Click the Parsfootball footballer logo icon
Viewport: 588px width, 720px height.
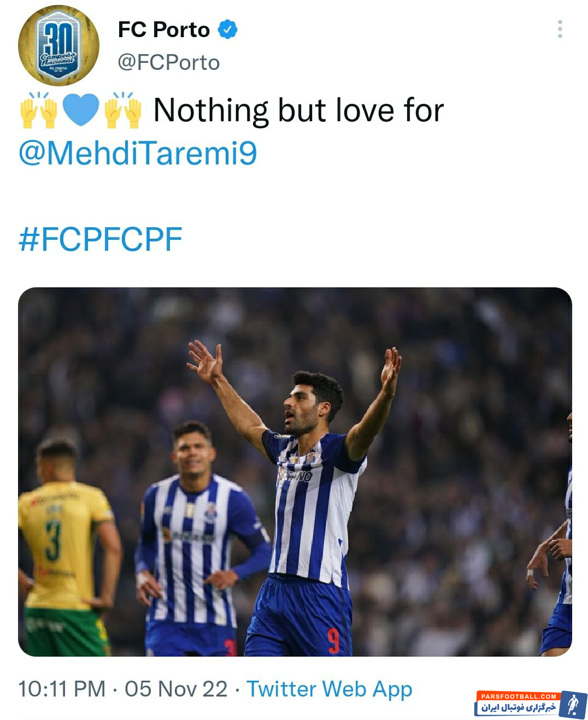click(573, 704)
